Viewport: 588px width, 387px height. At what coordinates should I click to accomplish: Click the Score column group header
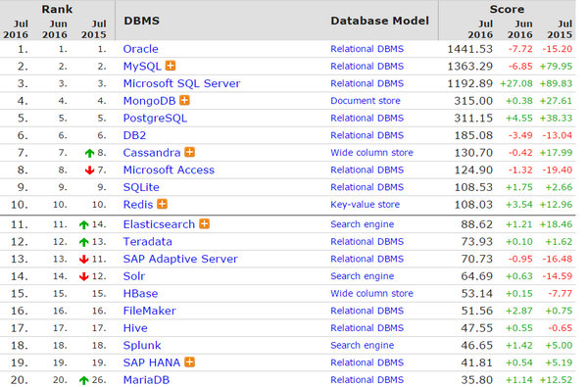(x=507, y=9)
